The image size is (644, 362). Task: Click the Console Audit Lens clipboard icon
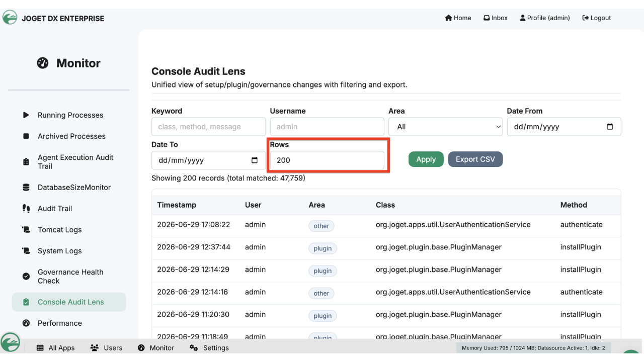click(26, 302)
